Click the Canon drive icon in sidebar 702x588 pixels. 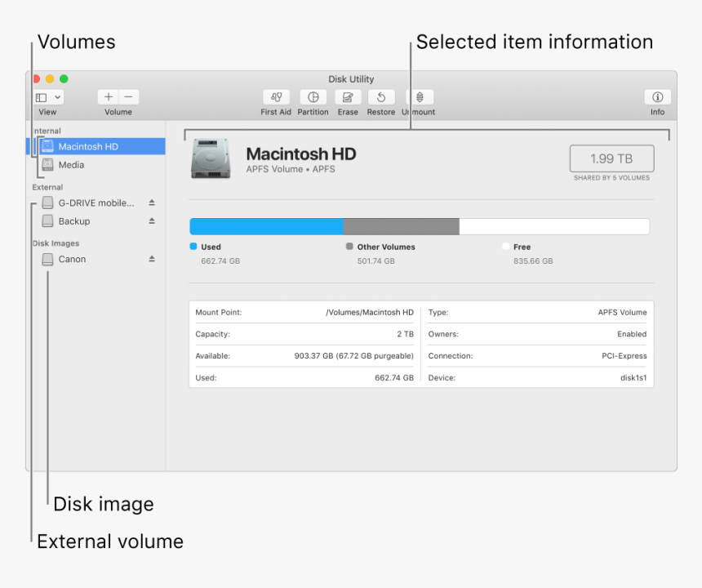pos(47,260)
